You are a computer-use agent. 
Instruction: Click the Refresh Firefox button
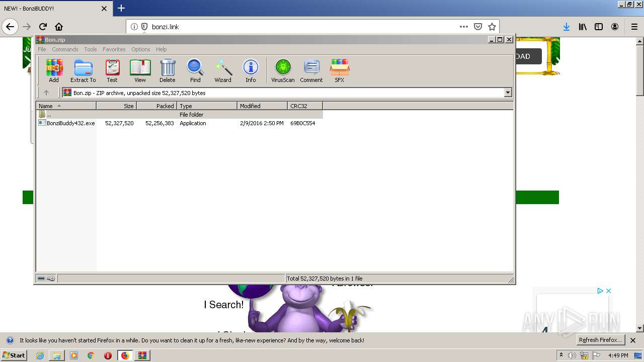[600, 340]
